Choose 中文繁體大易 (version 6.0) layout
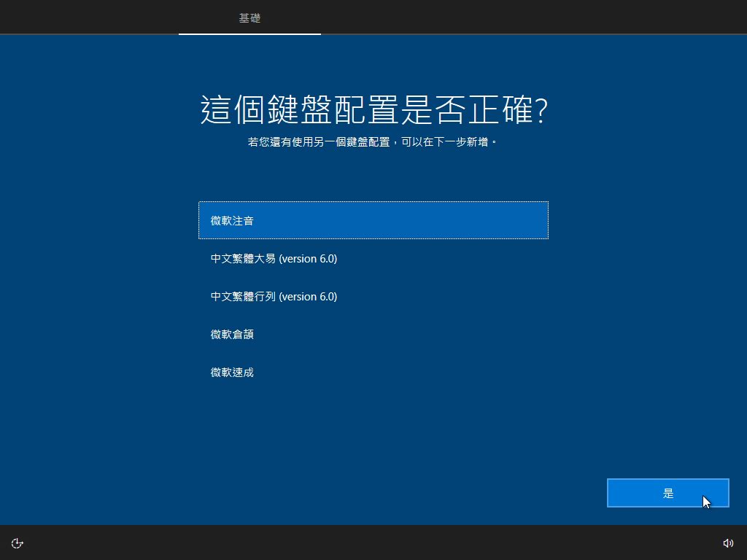747x560 pixels. (x=373, y=259)
